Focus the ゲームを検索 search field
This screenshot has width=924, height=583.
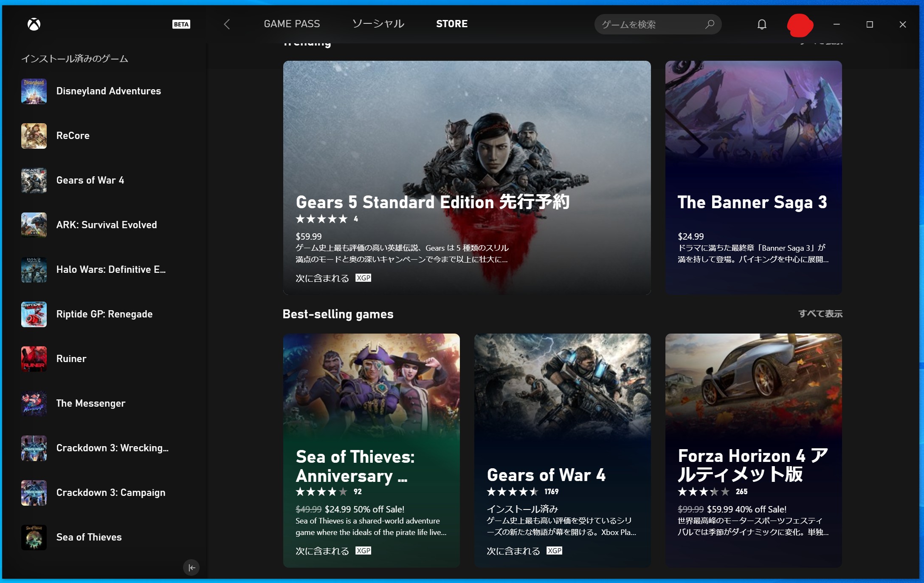pyautogui.click(x=658, y=24)
